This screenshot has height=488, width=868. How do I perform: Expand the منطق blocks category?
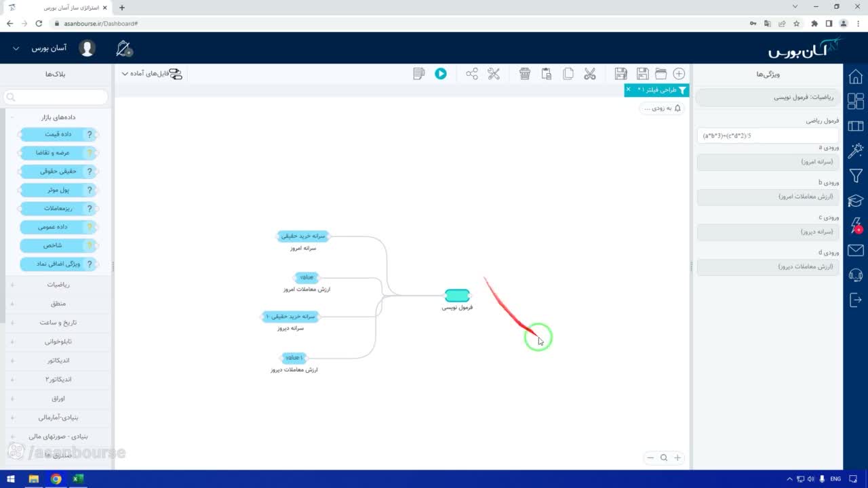pyautogui.click(x=58, y=304)
